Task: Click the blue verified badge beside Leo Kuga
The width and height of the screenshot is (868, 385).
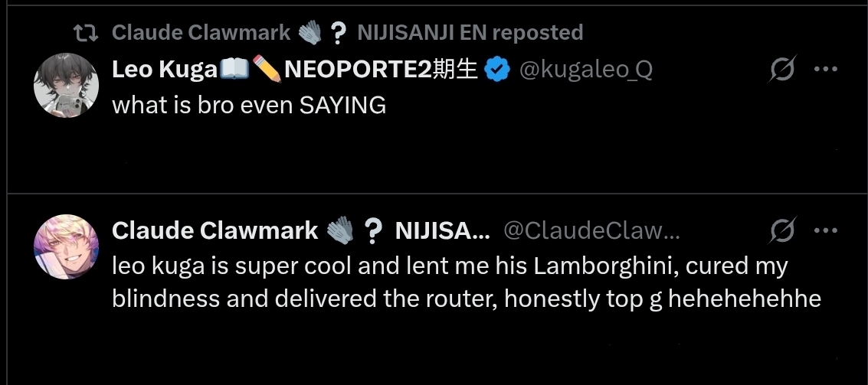Action: coord(497,70)
